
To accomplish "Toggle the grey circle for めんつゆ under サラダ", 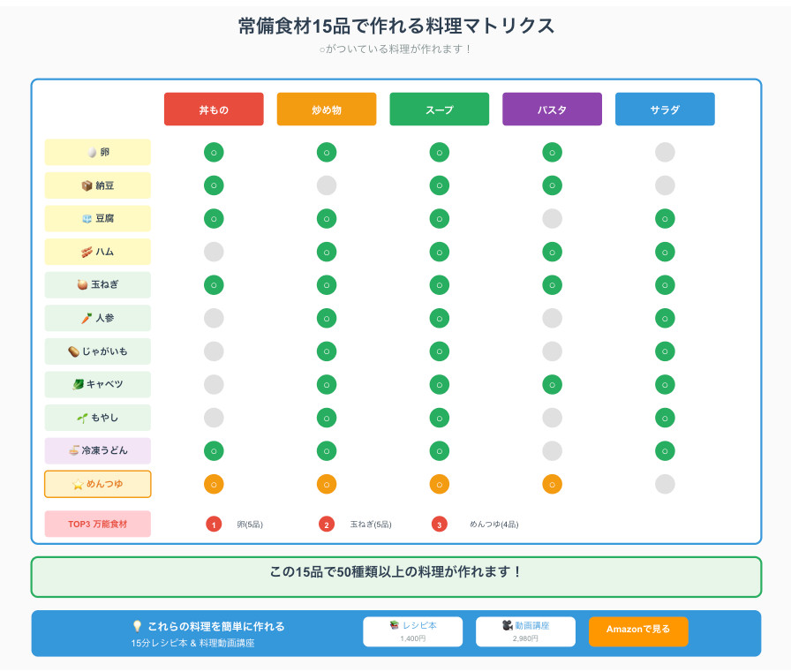I will coord(665,484).
